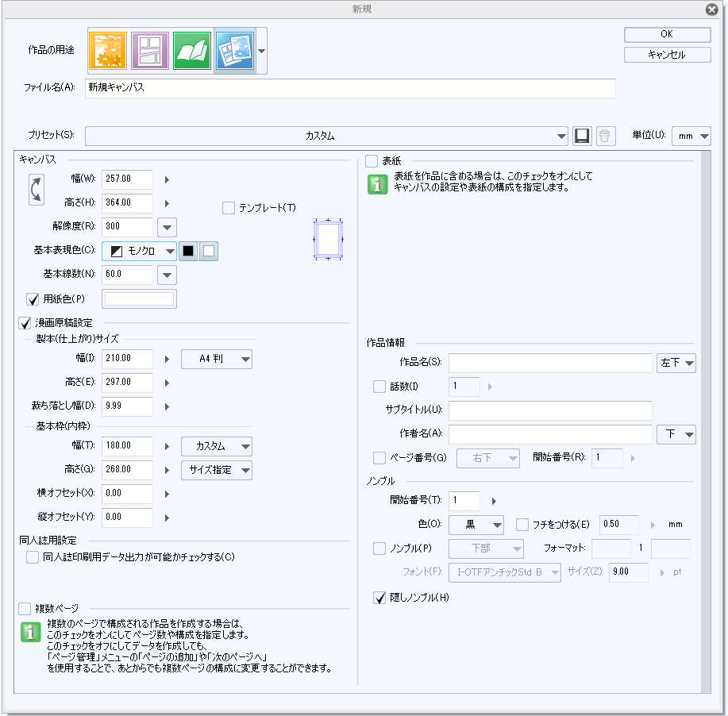This screenshot has height=716, width=728.
Task: Open the 基本線数 dropdown arrow
Action: (168, 275)
